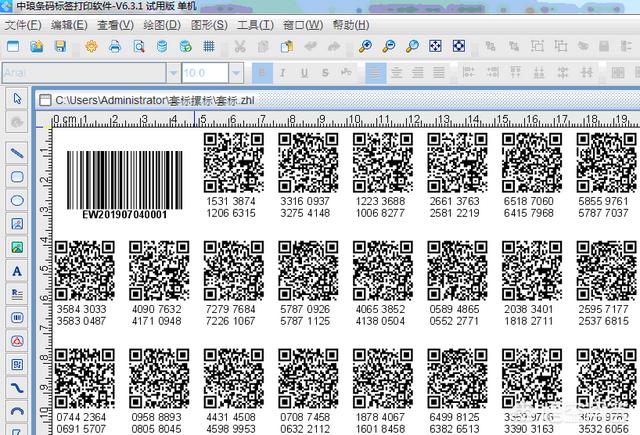Zoom in with magnifier plus icon
This screenshot has height=435, width=640.
(x=365, y=47)
